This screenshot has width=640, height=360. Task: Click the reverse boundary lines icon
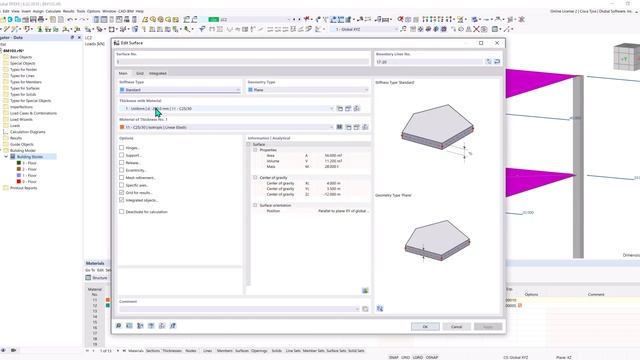click(497, 62)
